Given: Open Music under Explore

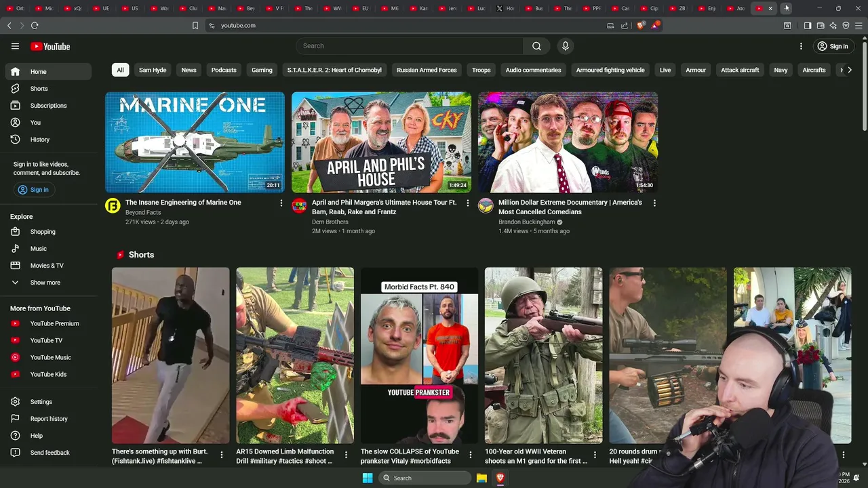Looking at the screenshot, I should (48, 249).
